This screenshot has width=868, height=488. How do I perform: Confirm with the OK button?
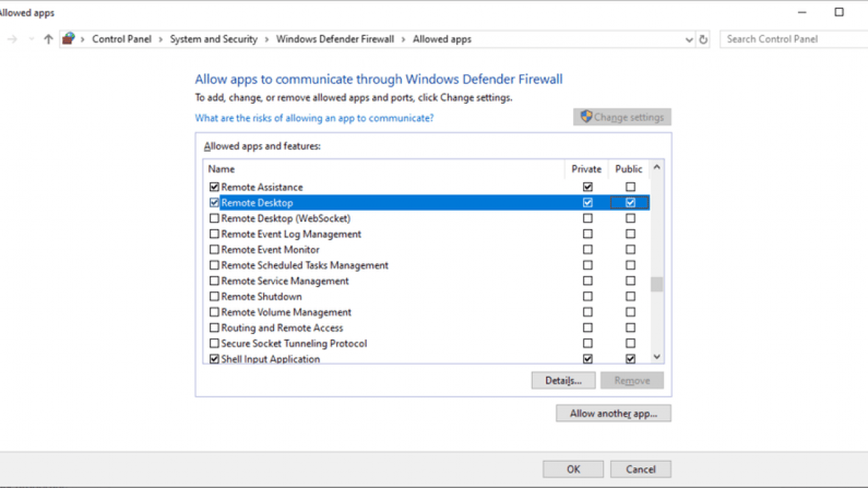(573, 469)
